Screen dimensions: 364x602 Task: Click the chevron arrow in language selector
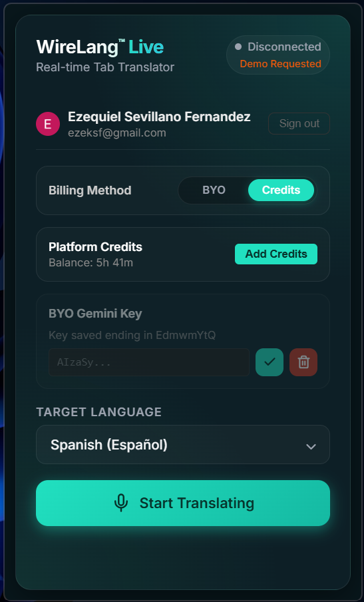[x=311, y=447]
